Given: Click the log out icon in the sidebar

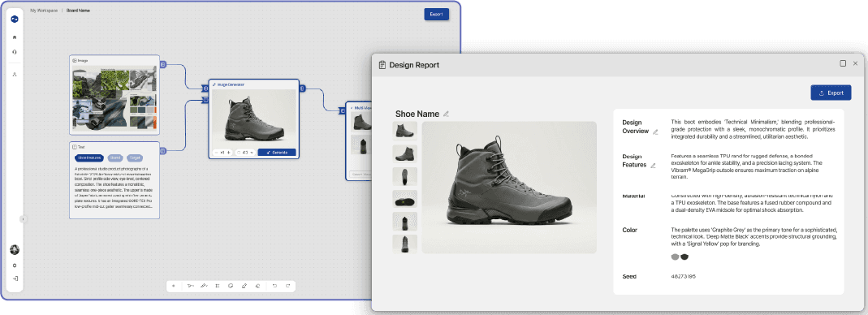Looking at the screenshot, I should (15, 278).
